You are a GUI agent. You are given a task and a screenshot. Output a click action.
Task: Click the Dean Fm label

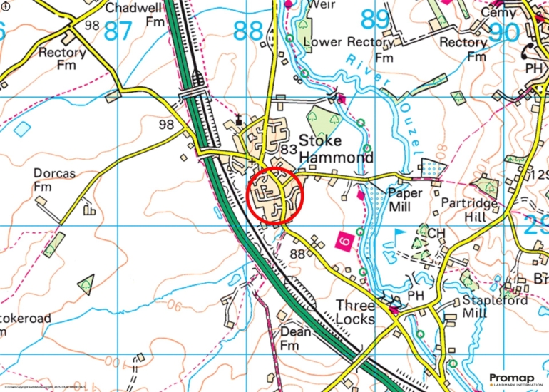pos(295,339)
